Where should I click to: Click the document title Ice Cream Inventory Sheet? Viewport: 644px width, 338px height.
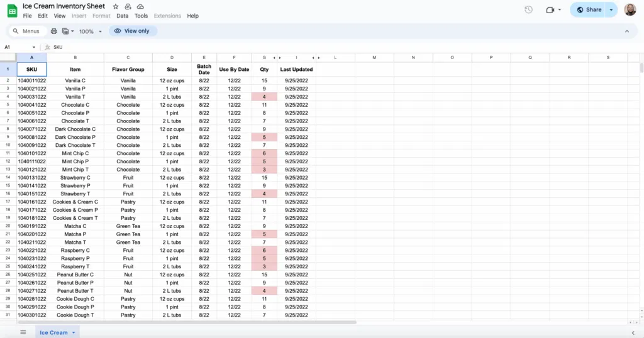click(x=64, y=6)
